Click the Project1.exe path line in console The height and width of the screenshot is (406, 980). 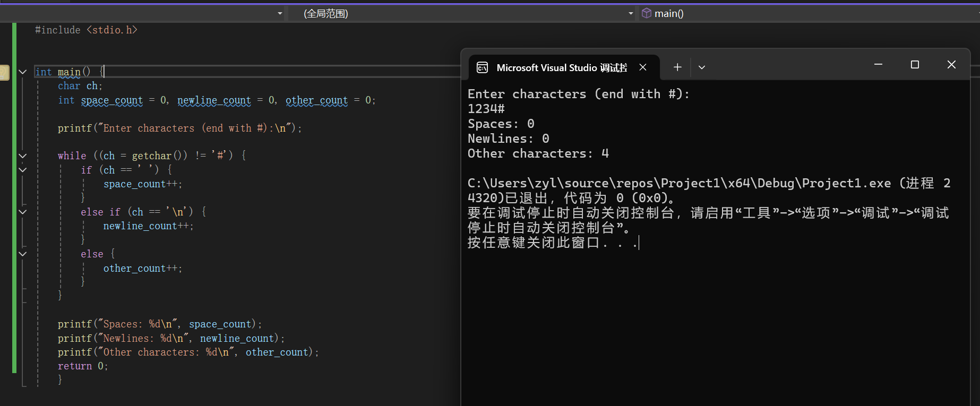(709, 183)
